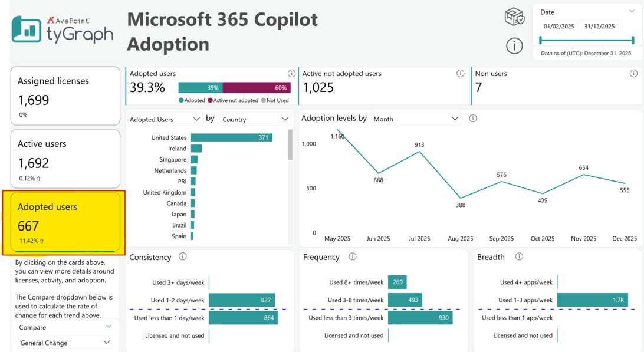This screenshot has height=352, width=644.
Task: Click the large info icon beside title
Action: (514, 45)
